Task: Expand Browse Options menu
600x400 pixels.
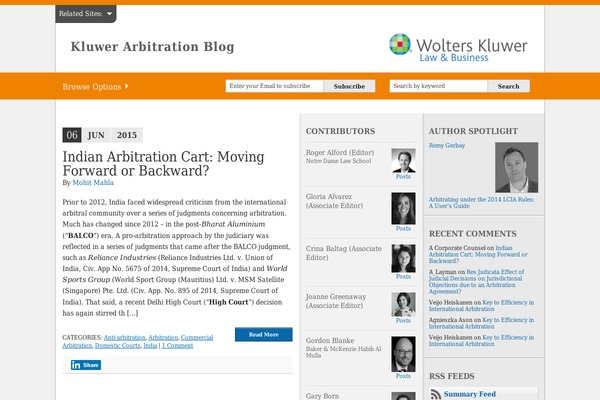Action: pyautogui.click(x=95, y=87)
